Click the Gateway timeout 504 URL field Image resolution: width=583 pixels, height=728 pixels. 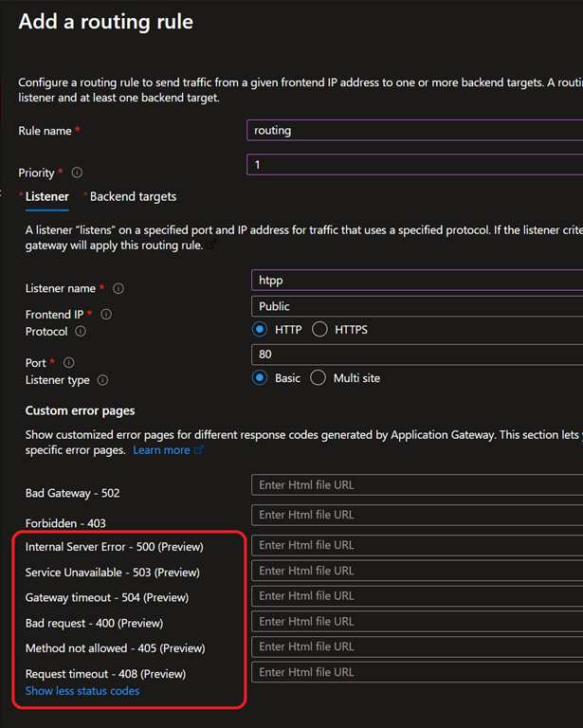[x=417, y=596]
